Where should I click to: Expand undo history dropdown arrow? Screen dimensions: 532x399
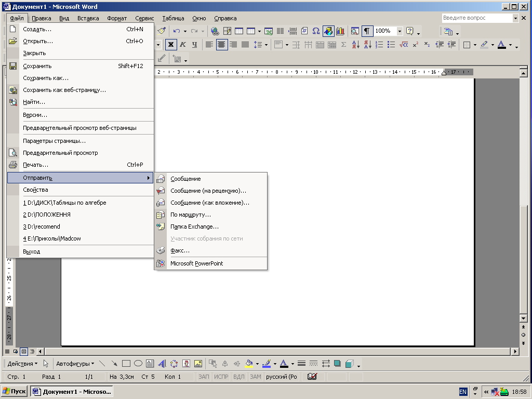[x=185, y=31]
